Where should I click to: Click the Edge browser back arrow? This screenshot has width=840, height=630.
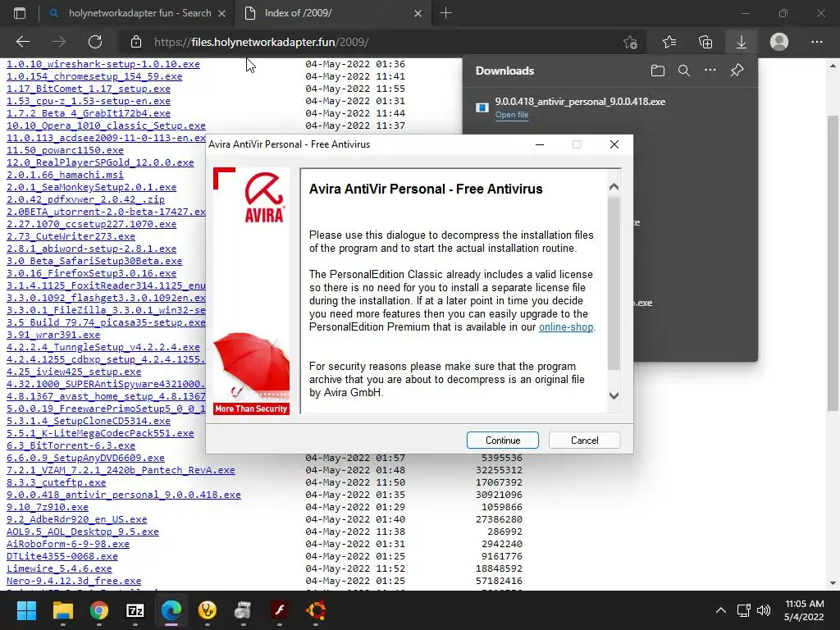pyautogui.click(x=23, y=42)
